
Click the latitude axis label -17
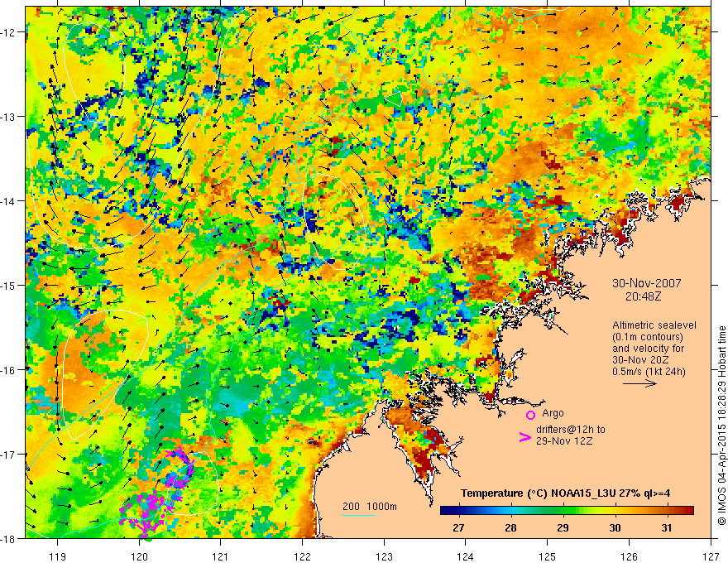(x=8, y=454)
